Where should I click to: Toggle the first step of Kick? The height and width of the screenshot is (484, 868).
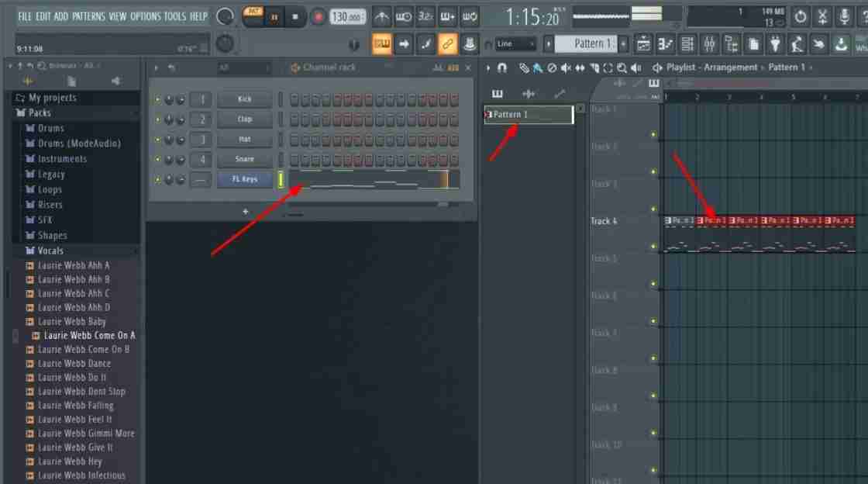(x=294, y=100)
